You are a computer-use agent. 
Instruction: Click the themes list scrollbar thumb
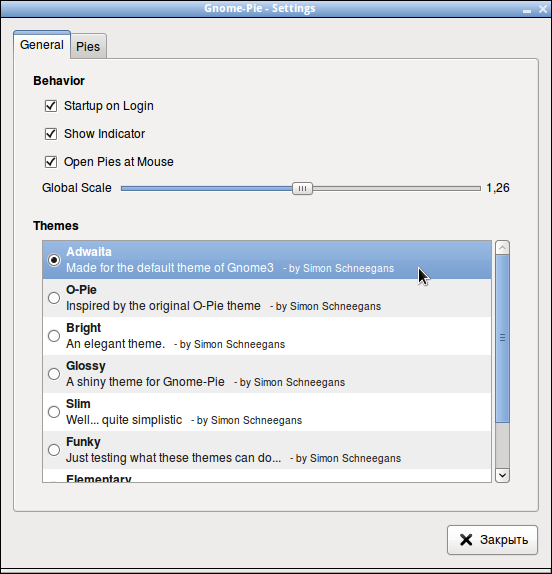point(502,338)
